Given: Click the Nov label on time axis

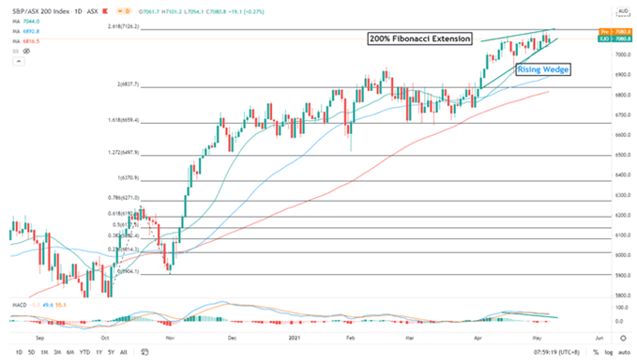Looking at the screenshot, I should (x=170, y=338).
